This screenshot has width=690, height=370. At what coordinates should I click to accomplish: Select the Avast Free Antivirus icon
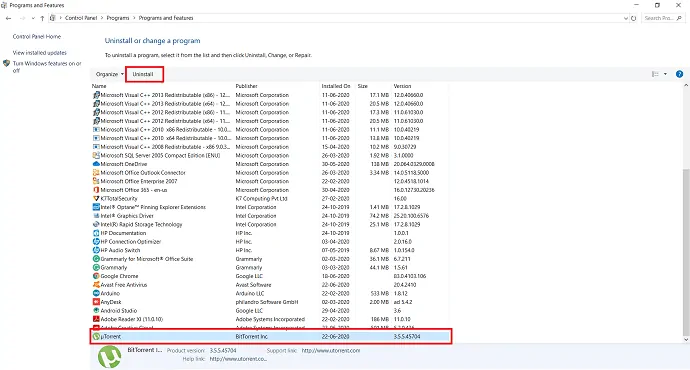96,285
